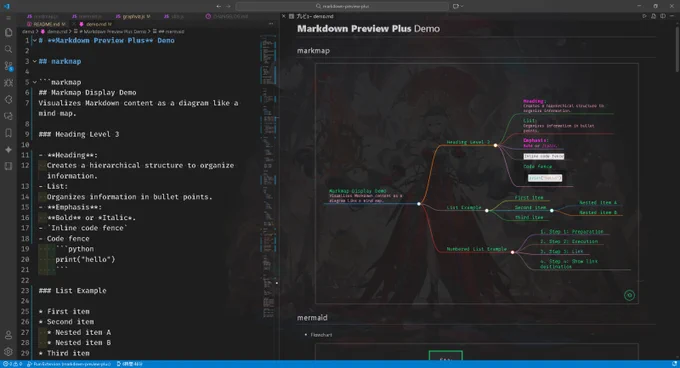The image size is (680, 368).
Task: Go back with the left arrow in the title bar
Action: tap(219, 6)
